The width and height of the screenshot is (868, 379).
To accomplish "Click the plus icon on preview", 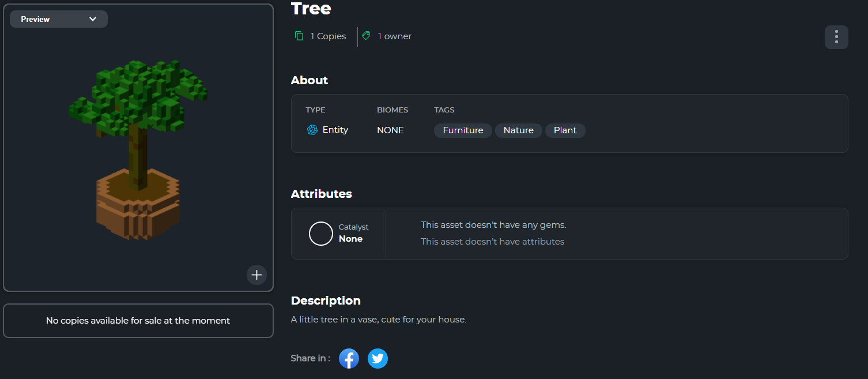I will [256, 275].
